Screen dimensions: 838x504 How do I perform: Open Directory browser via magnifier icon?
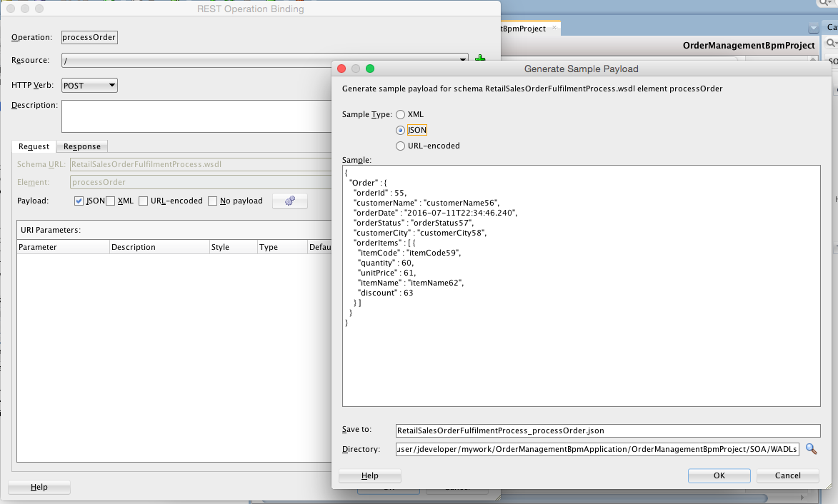[x=812, y=450]
